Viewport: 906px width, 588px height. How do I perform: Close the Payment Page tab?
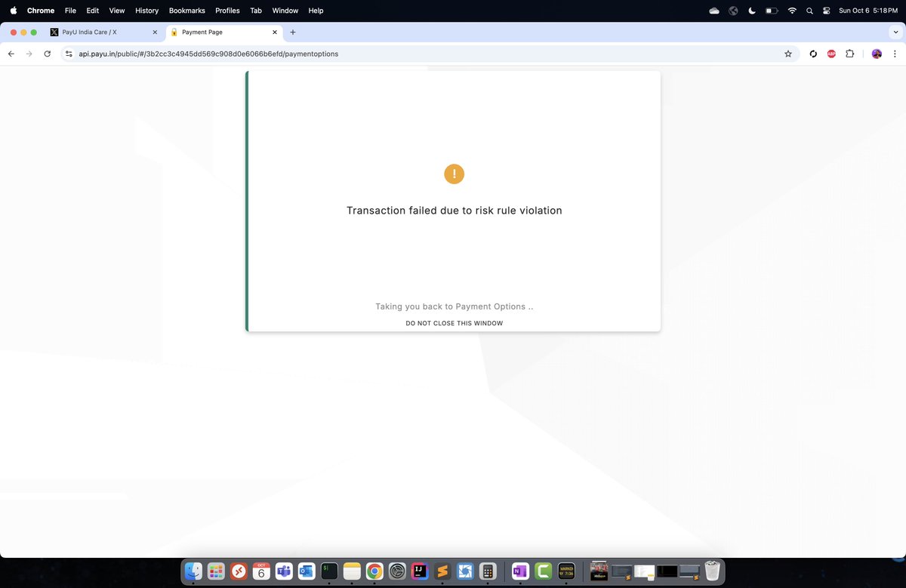tap(275, 32)
